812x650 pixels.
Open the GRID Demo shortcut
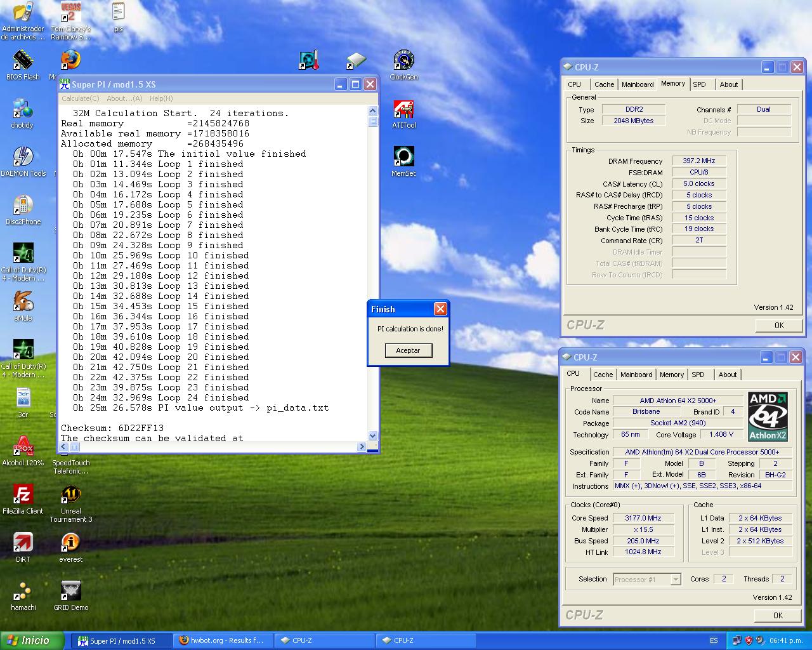[x=70, y=596]
